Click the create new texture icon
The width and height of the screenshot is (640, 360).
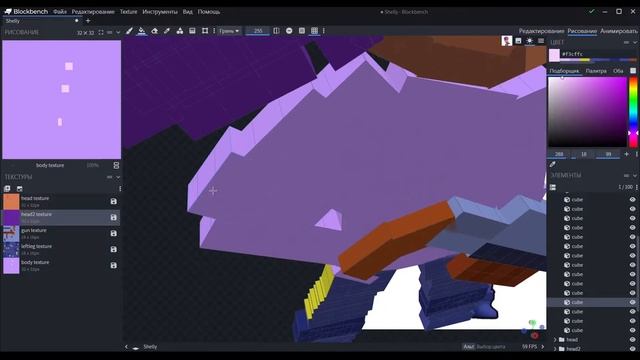[x=7, y=189]
